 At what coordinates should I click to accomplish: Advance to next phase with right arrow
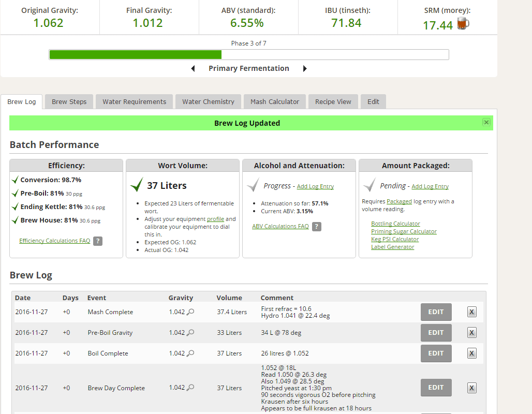point(305,68)
